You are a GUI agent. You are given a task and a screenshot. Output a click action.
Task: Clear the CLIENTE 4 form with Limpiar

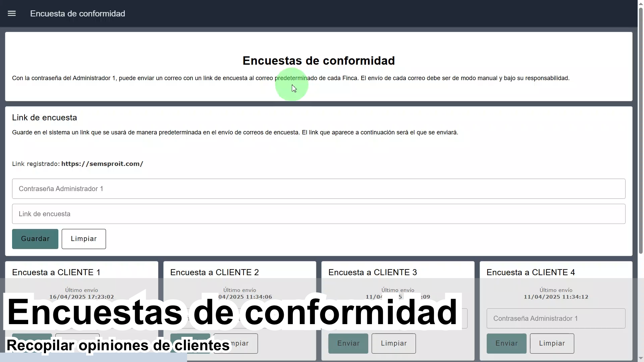click(552, 343)
